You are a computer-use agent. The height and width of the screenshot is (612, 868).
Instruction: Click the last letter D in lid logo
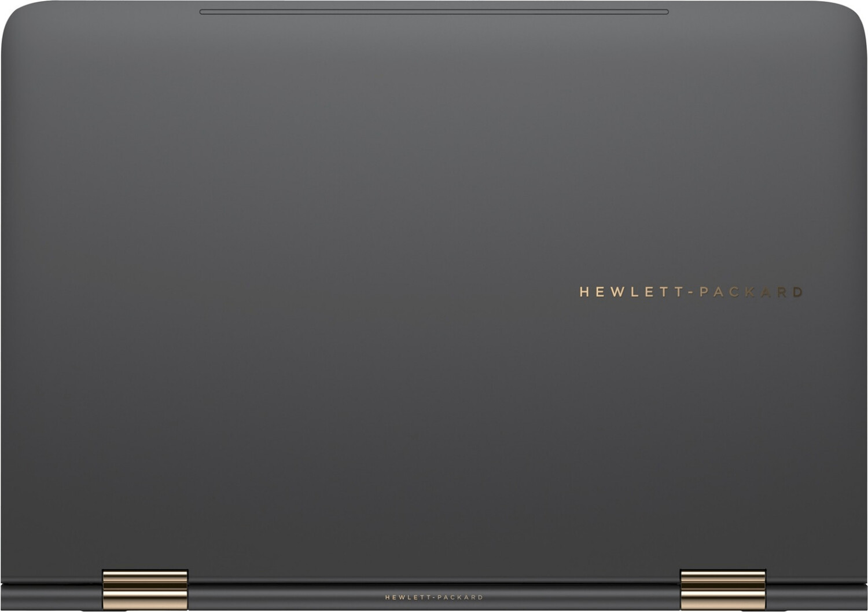[797, 292]
